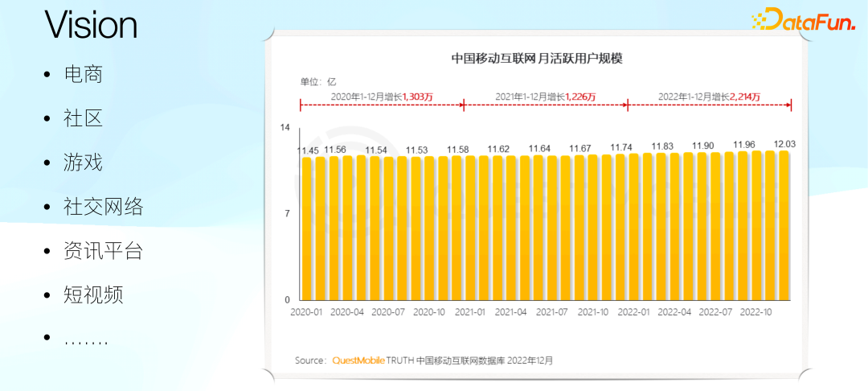
Task: Select the 'Vision' slide title
Action: coord(91,24)
